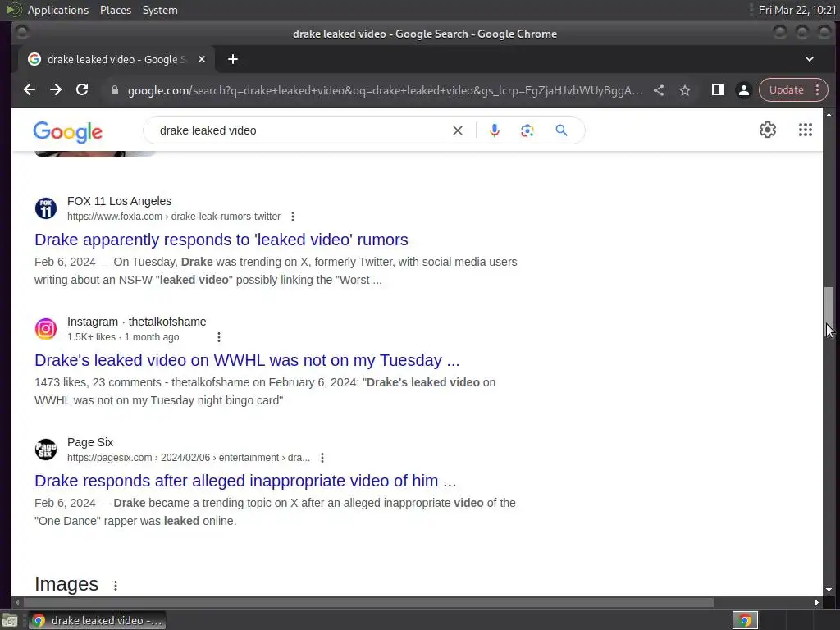Screen dimensions: 840x630
Task: Click the FOX 11 Los Angeles favicon
Action: 46,208
